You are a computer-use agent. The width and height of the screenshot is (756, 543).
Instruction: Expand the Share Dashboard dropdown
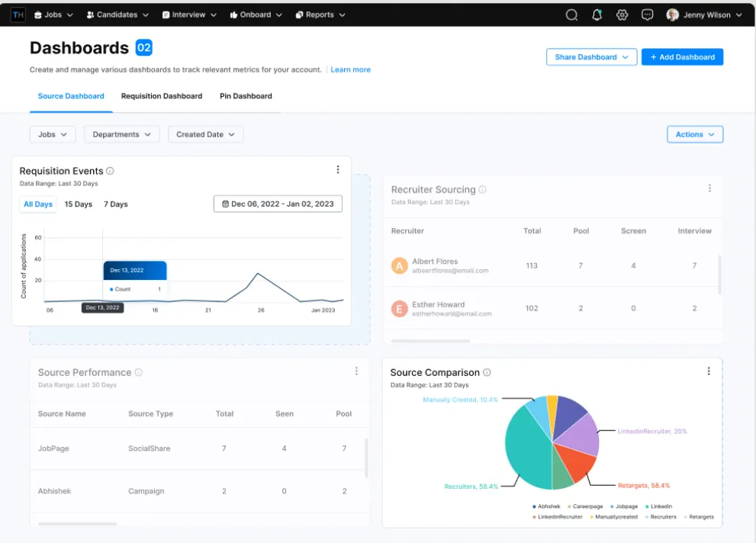tap(591, 57)
